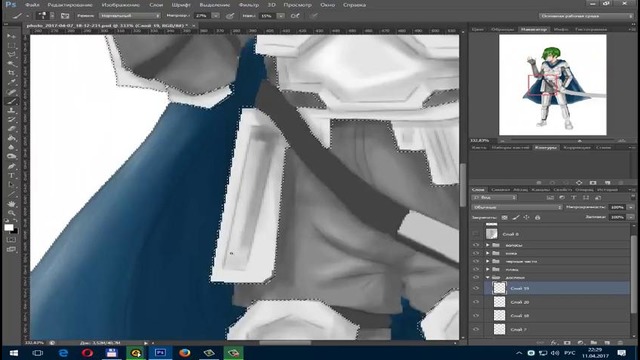This screenshot has height=360, width=640.
Task: Select the Healing Brush tool
Action: coord(11,92)
